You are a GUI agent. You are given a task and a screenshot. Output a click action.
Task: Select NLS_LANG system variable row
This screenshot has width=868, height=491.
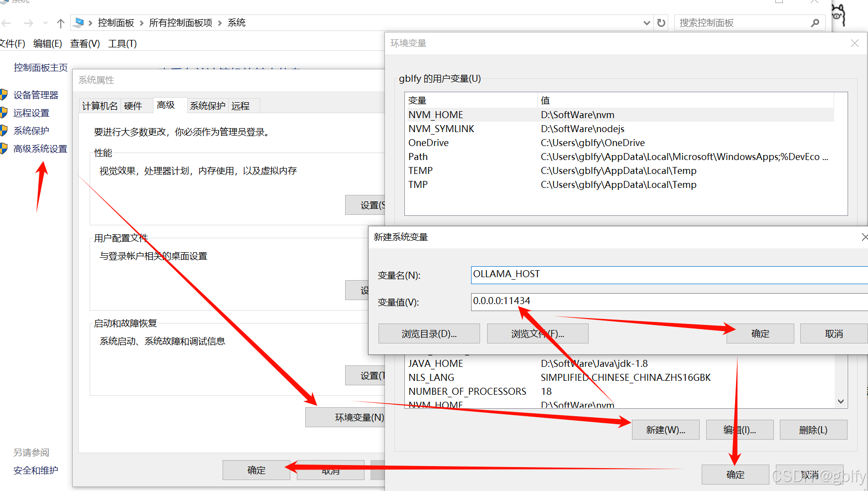click(x=620, y=377)
